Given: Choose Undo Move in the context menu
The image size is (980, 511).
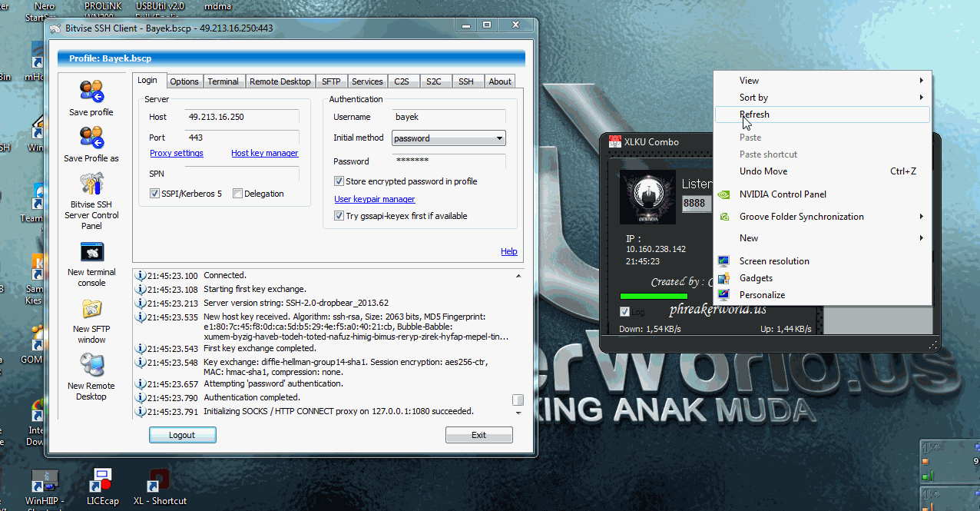Looking at the screenshot, I should 823,171.
